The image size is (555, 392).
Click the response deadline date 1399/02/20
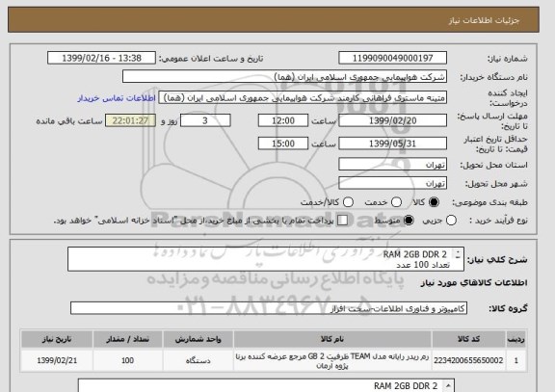point(392,120)
